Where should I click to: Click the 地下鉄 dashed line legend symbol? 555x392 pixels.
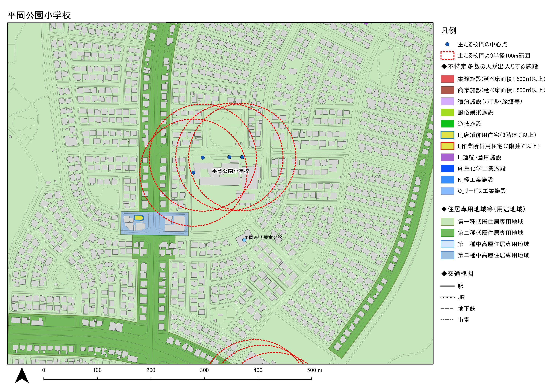pyautogui.click(x=447, y=309)
